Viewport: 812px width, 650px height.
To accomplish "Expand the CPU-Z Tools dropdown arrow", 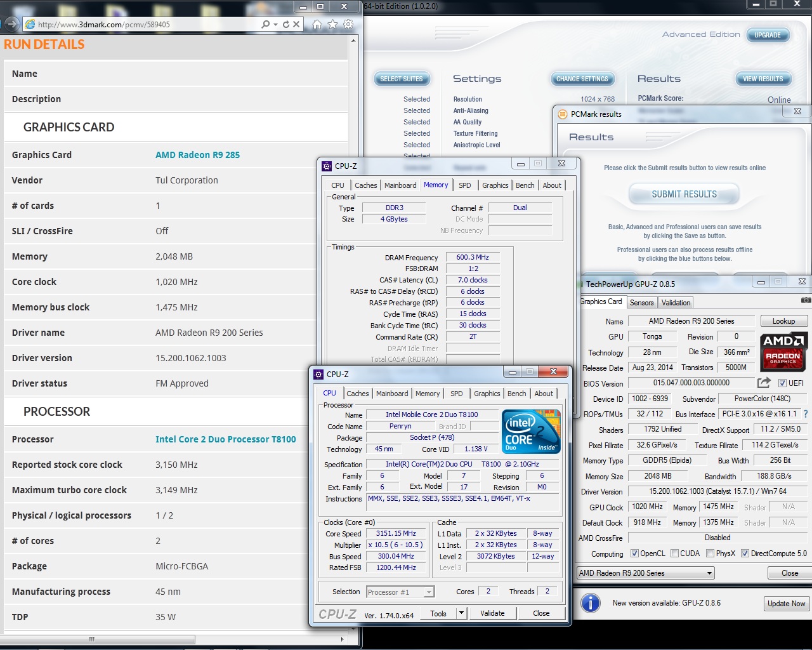I will pos(461,613).
